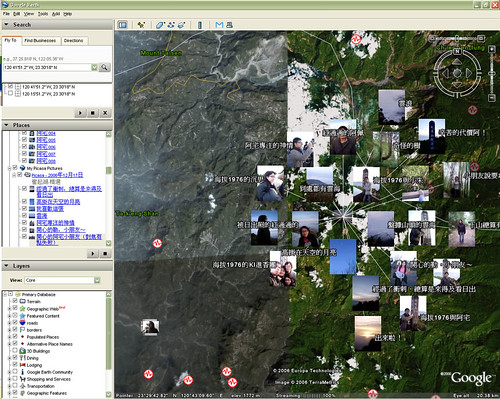Switch to Find Businesses tab
500x399 pixels.
[x=40, y=40]
